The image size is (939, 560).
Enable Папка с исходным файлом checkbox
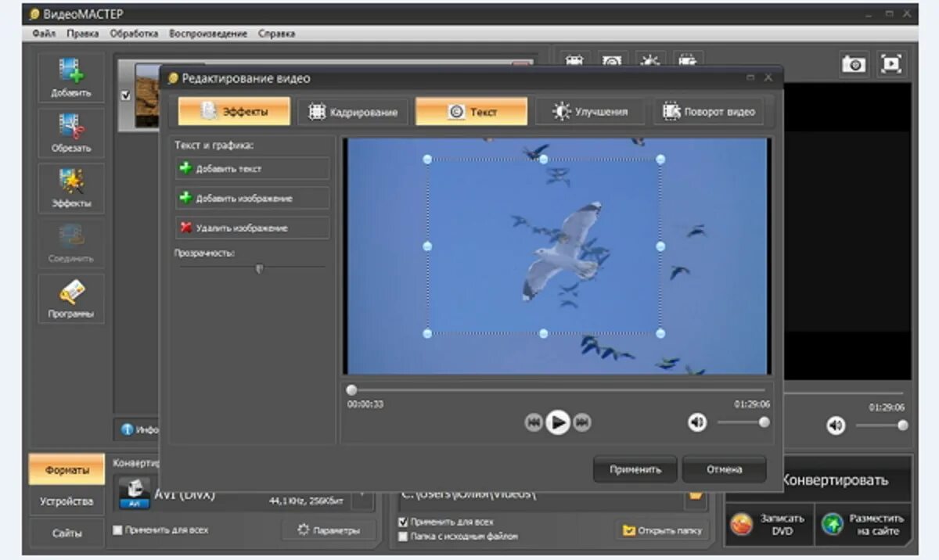(403, 537)
